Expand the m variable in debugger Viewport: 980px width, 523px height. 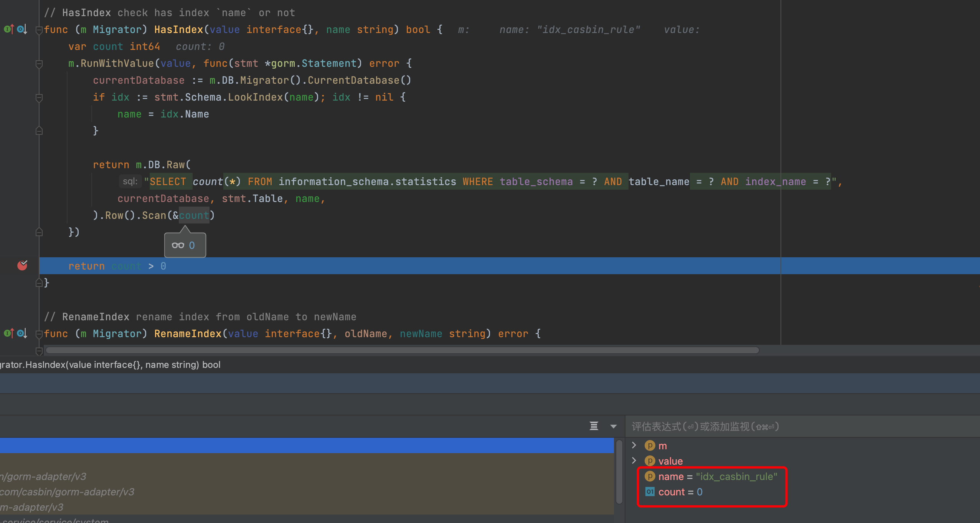[634, 445]
